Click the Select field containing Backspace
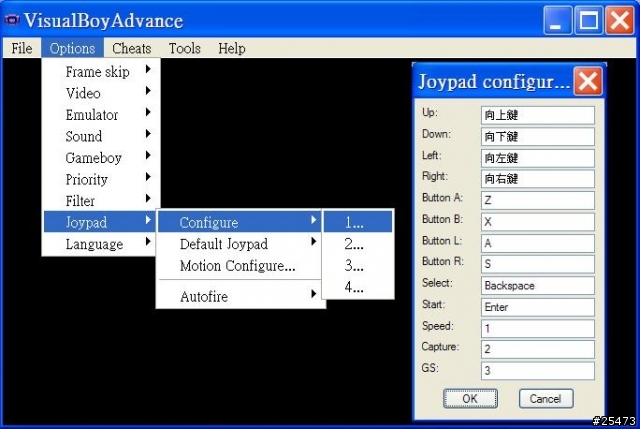Screen dimensions: 640x429 pyautogui.click(x=538, y=286)
